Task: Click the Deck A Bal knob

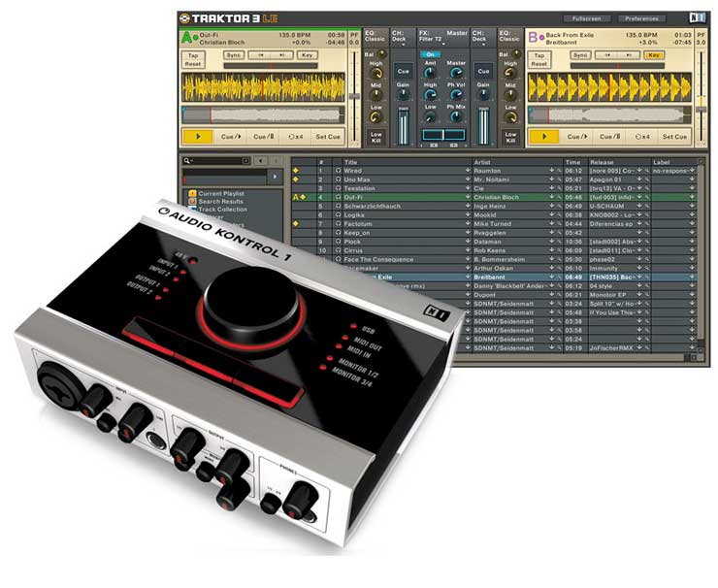Action: coord(381,54)
